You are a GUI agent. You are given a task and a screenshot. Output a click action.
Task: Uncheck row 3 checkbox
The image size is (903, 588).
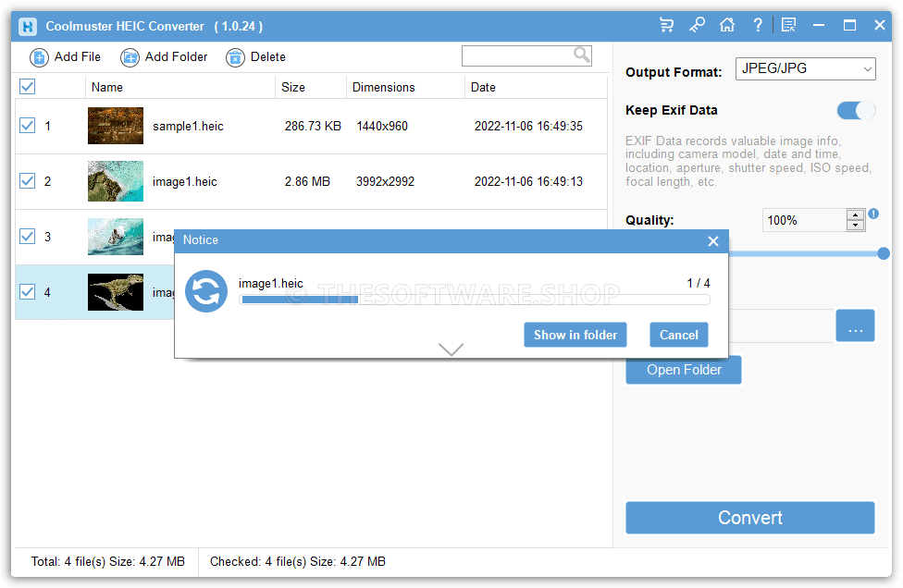[x=27, y=237]
